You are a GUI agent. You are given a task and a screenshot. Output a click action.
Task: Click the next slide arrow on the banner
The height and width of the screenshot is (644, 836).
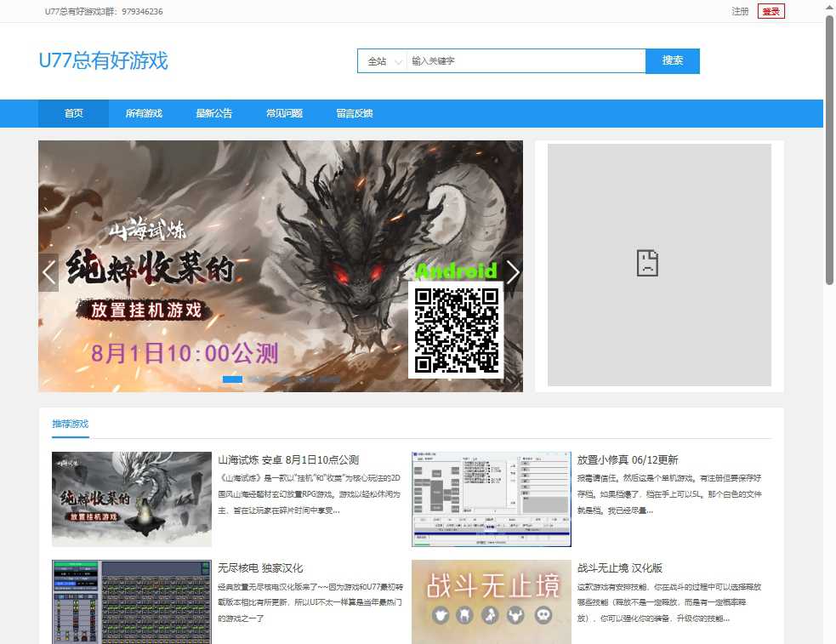(x=513, y=272)
